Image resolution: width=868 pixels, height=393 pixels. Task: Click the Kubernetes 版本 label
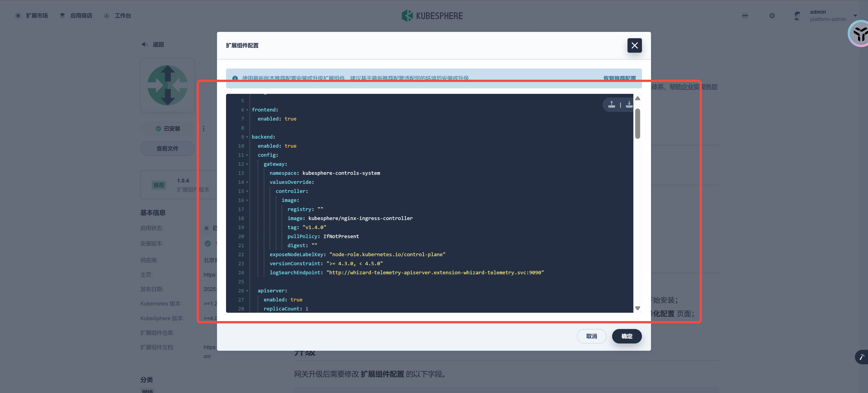161,304
